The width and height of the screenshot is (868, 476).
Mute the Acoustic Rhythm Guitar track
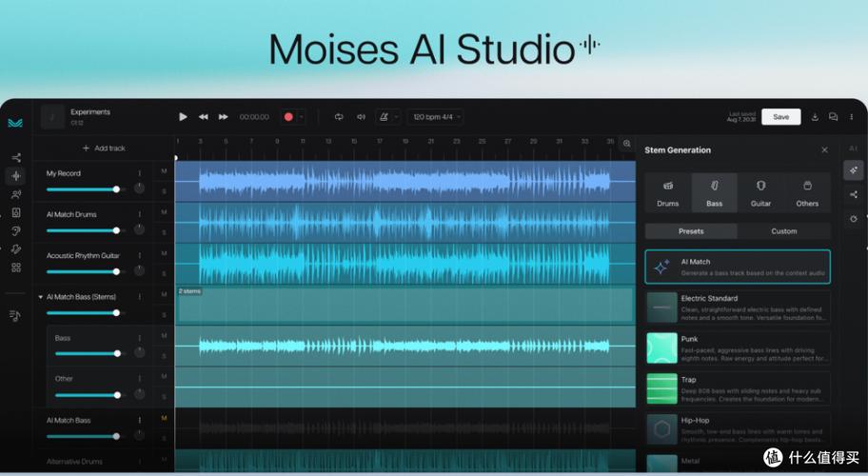coord(164,253)
